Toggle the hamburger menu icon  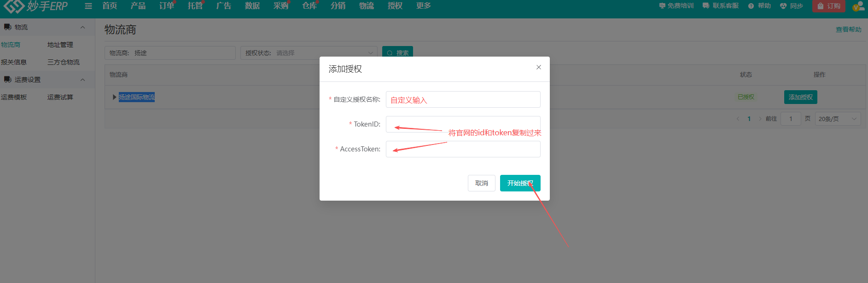click(x=88, y=6)
